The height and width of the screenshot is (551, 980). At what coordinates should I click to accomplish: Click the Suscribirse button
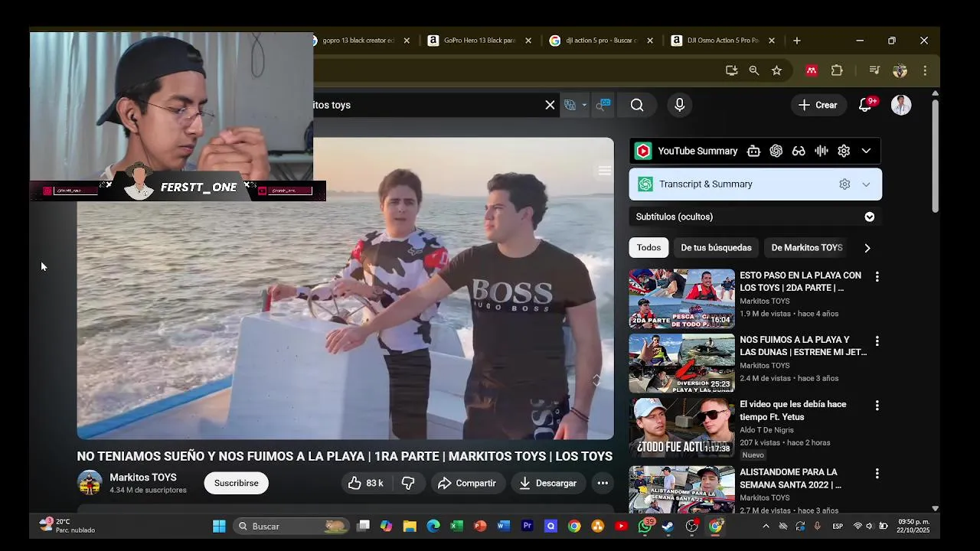(x=236, y=483)
